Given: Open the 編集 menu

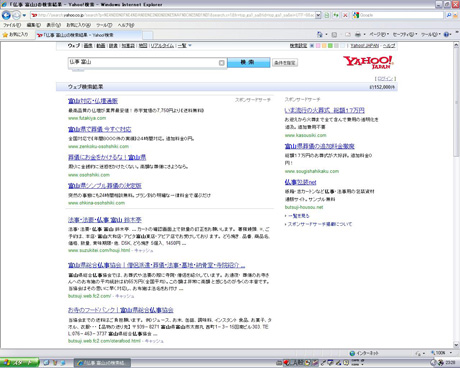Looking at the screenshot, I should click(x=33, y=25).
